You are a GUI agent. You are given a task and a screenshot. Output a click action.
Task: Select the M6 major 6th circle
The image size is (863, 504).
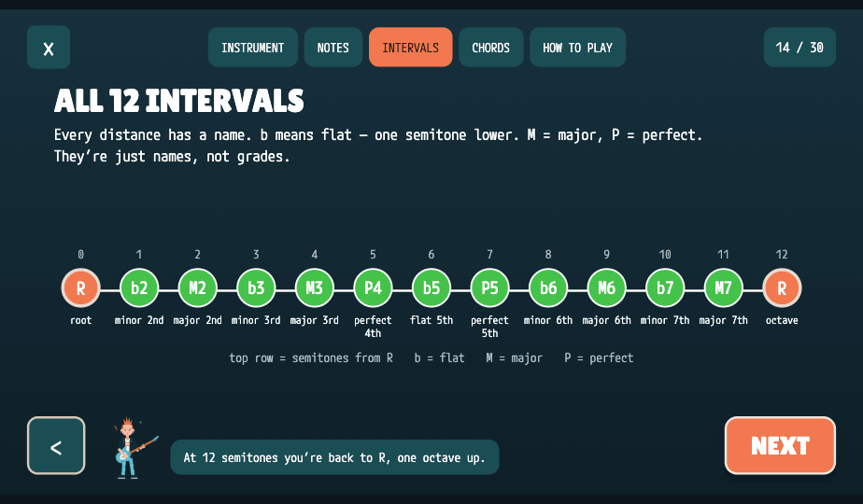click(x=606, y=287)
